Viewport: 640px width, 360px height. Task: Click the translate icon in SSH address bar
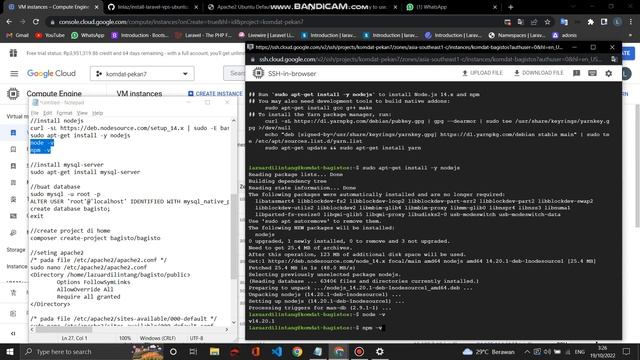click(x=613, y=60)
